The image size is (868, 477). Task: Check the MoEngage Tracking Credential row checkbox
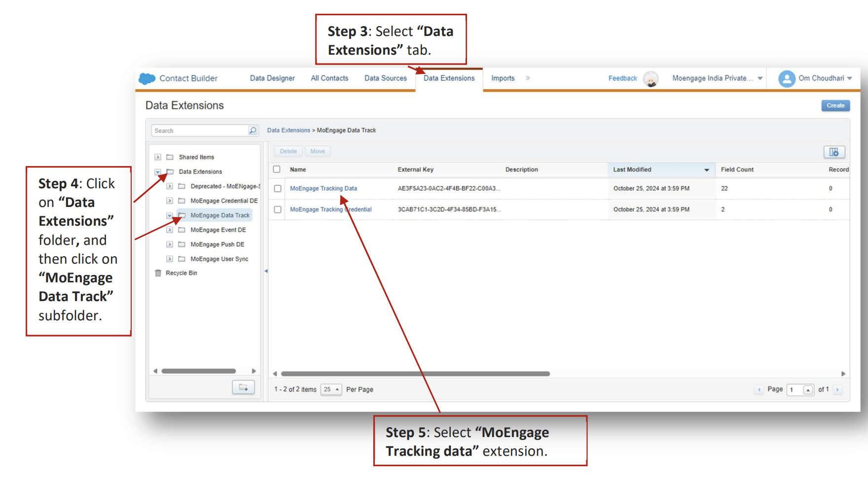278,210
